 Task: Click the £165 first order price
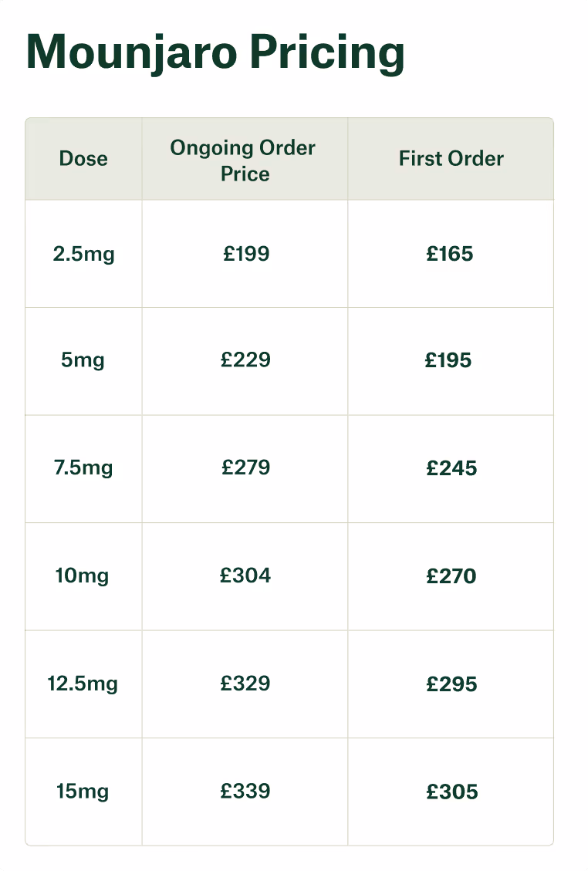450,254
